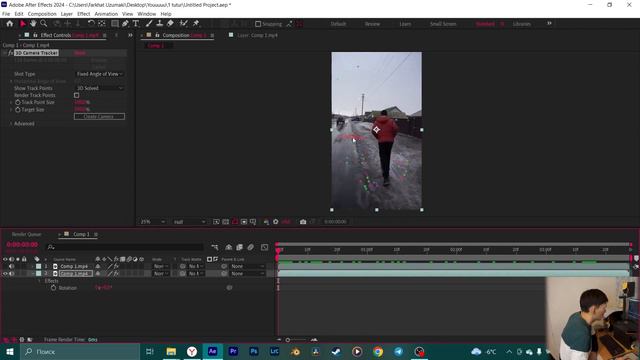
Task: Open Photoshop from the Windows taskbar
Action: 254,351
